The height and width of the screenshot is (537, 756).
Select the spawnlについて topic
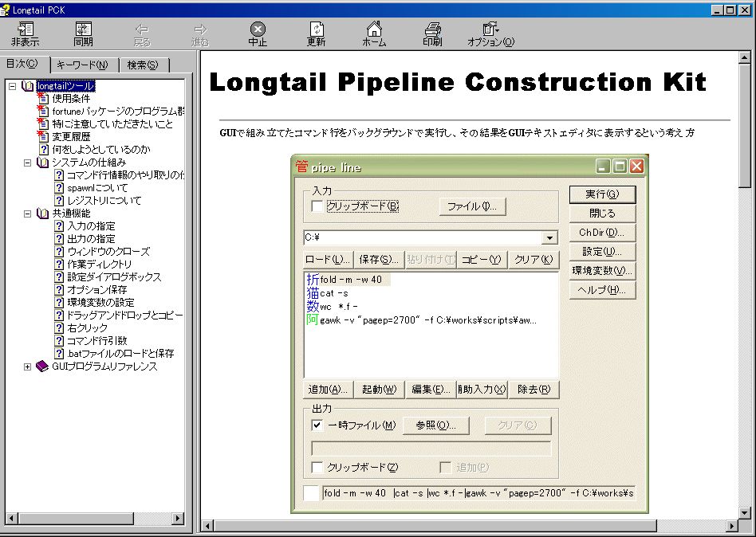(96, 188)
